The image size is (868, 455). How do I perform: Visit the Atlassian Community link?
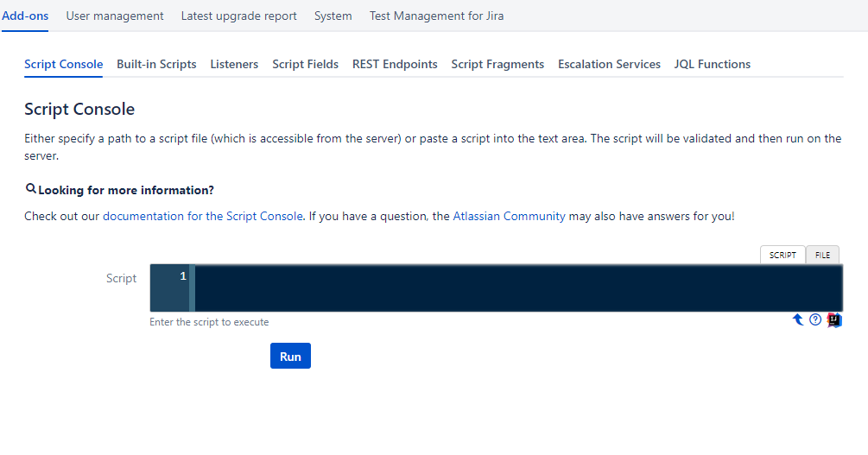[509, 217]
